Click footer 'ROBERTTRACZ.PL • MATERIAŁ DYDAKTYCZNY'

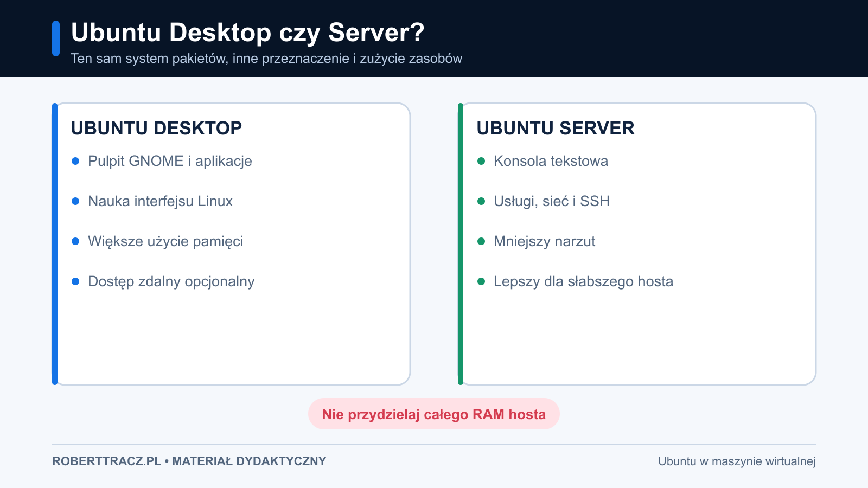pyautogui.click(x=189, y=461)
